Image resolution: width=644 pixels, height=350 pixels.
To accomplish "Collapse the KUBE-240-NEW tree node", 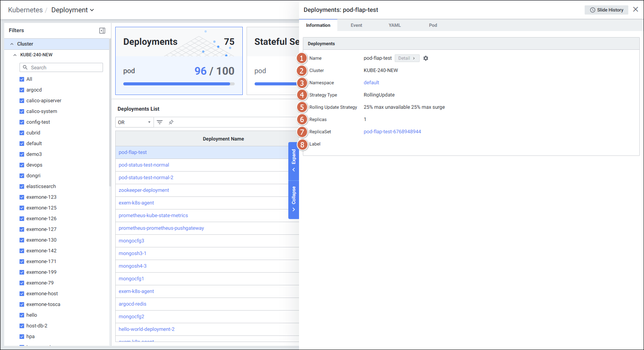I will tap(15, 55).
